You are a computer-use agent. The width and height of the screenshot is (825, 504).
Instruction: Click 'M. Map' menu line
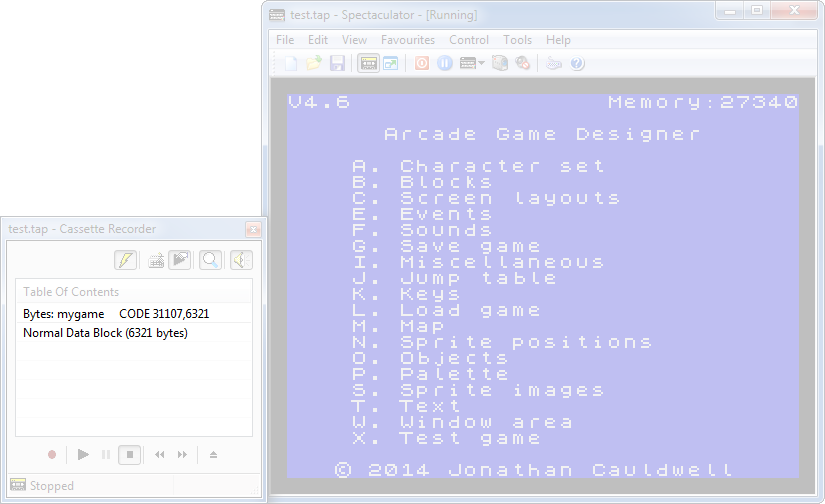click(x=398, y=326)
